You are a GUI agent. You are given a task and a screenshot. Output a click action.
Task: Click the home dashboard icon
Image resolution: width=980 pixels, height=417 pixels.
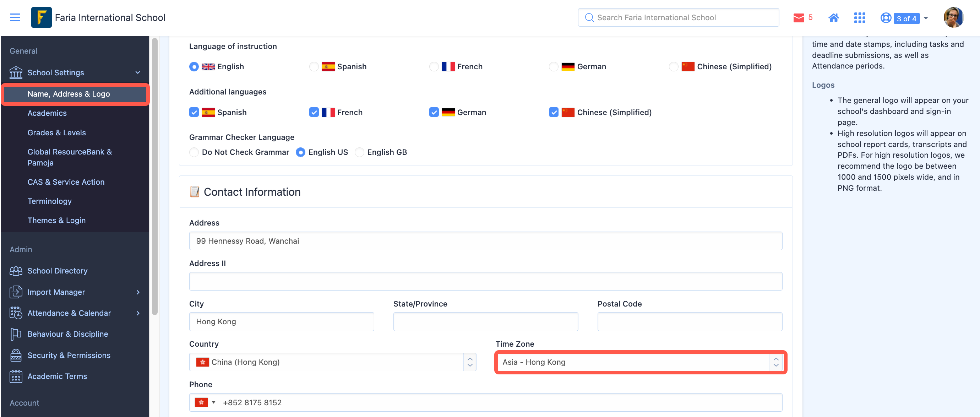[834, 17]
